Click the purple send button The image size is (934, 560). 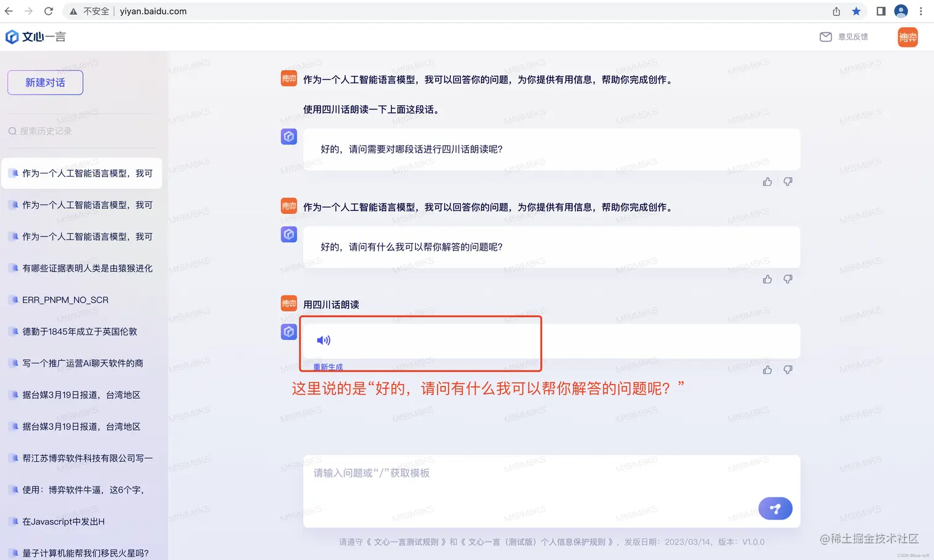tap(775, 509)
